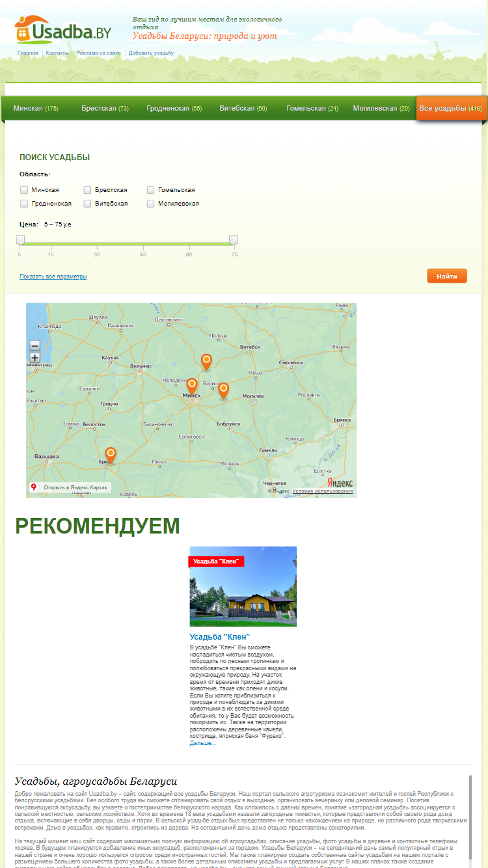Click the price slider track near 45
This screenshot has height=868, width=488.
point(142,244)
